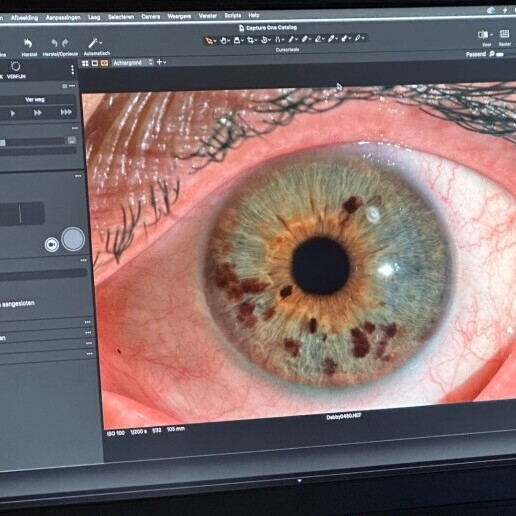Click the live view camera icon
Image resolution: width=516 pixels, height=516 pixels.
click(52, 244)
